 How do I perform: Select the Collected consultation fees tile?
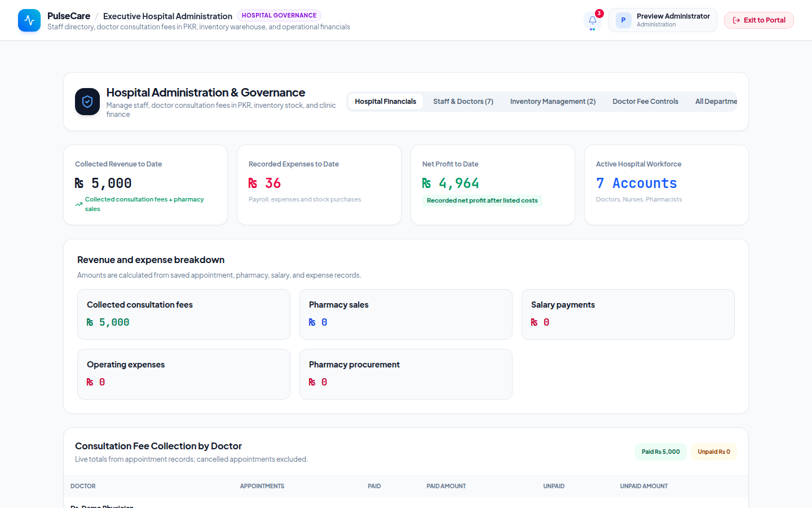point(184,314)
